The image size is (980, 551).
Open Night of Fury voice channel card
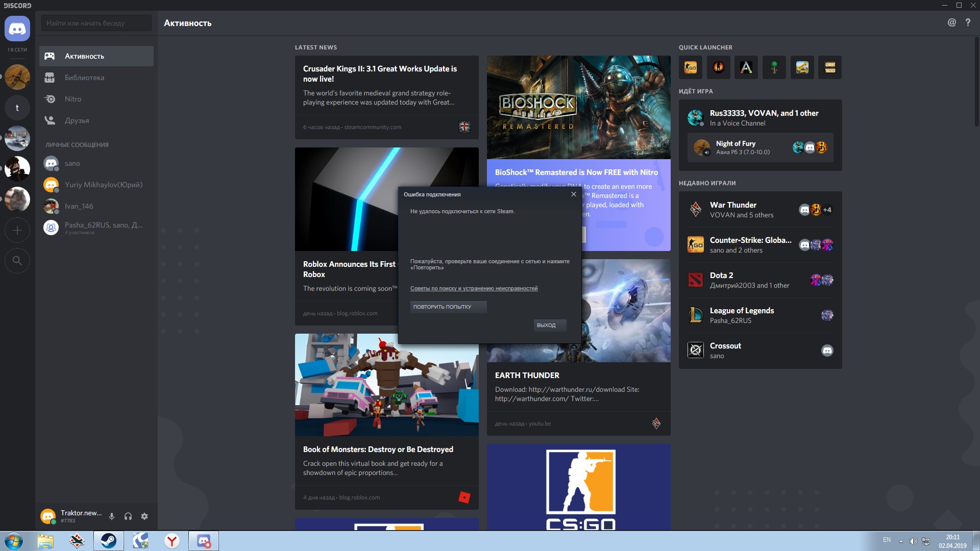(x=761, y=147)
